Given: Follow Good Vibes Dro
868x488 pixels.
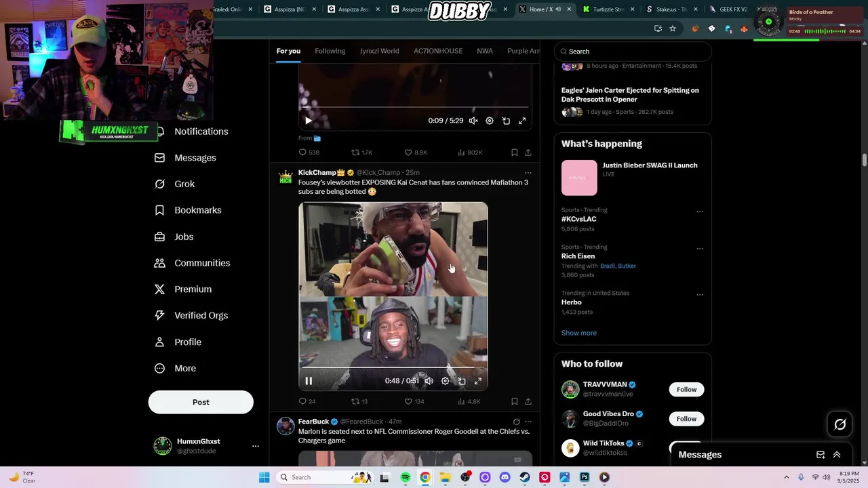Looking at the screenshot, I should point(686,419).
